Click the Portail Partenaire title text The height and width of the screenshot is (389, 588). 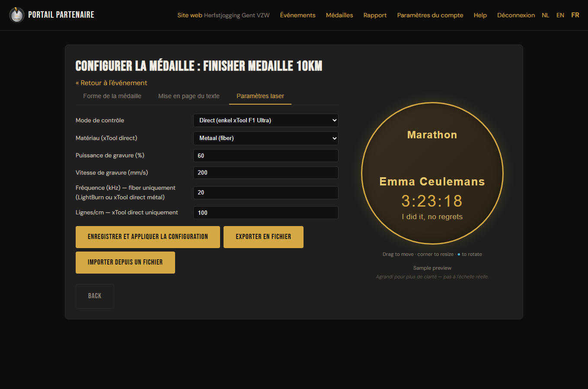[61, 15]
